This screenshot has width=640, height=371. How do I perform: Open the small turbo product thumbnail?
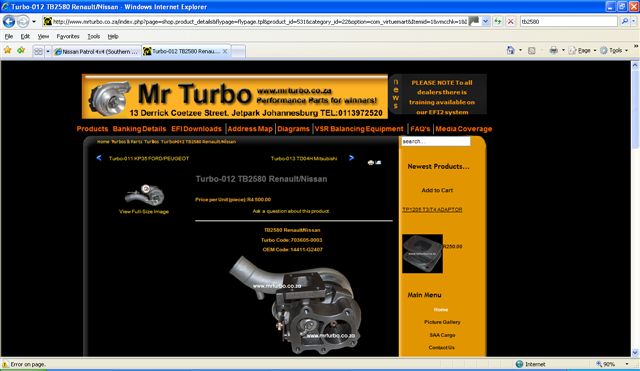tap(144, 195)
